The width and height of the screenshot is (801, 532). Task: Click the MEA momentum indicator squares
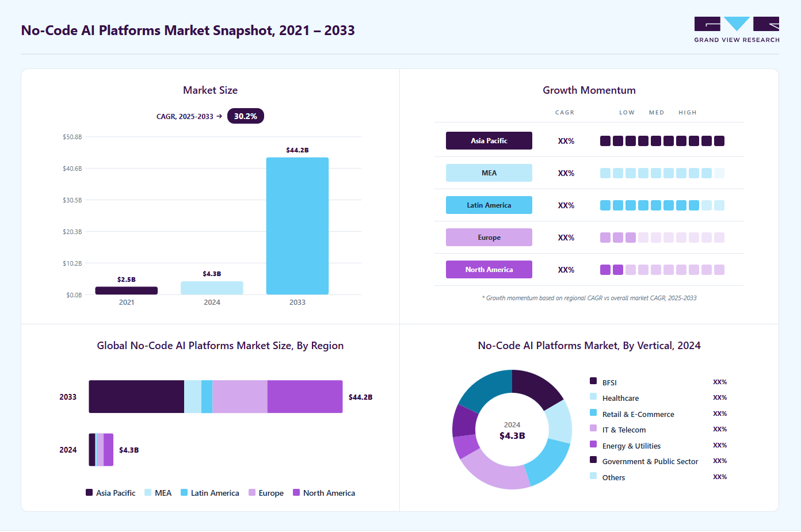[662, 173]
